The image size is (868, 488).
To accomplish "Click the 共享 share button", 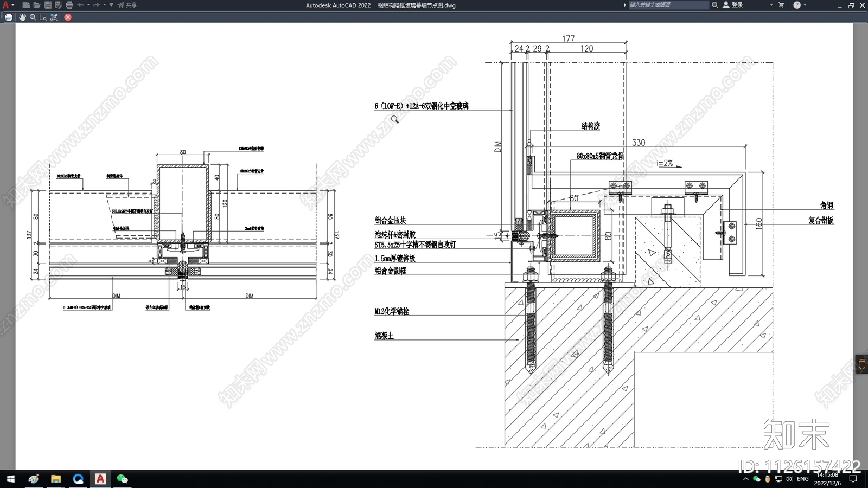I will coord(127,5).
